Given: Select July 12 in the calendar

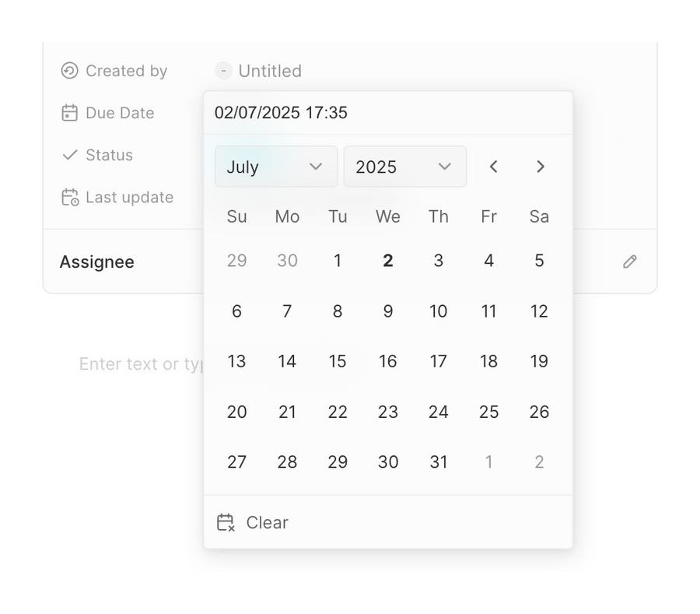Looking at the screenshot, I should (539, 311).
